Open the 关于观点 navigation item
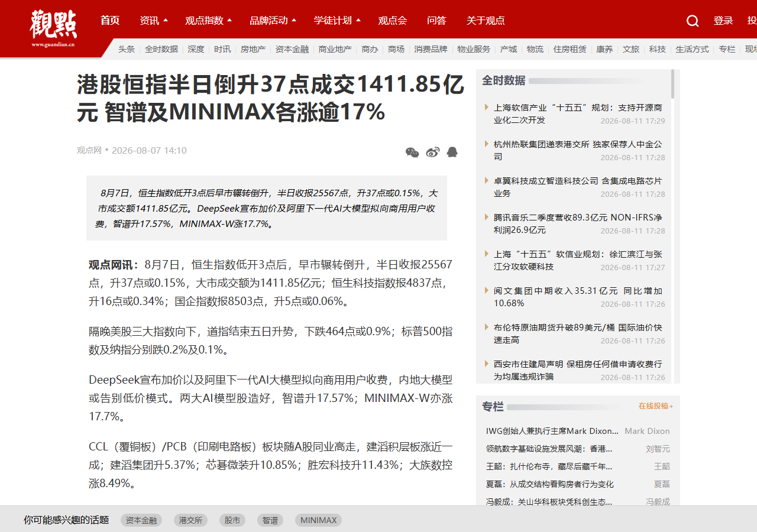757x532 pixels. tap(486, 21)
